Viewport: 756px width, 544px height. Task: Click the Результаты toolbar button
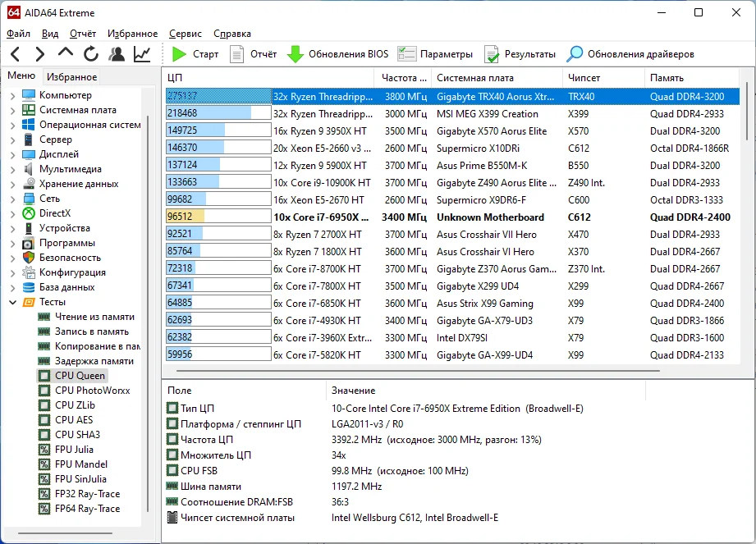point(520,54)
